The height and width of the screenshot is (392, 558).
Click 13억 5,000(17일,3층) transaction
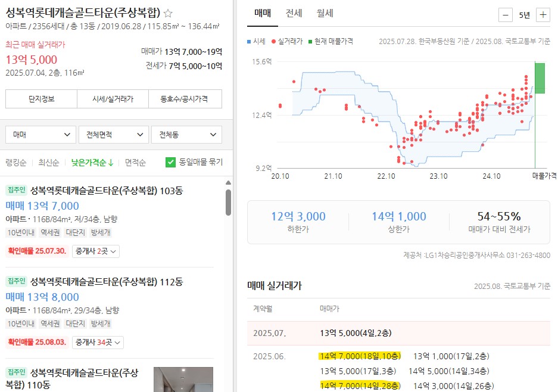coord(358,371)
